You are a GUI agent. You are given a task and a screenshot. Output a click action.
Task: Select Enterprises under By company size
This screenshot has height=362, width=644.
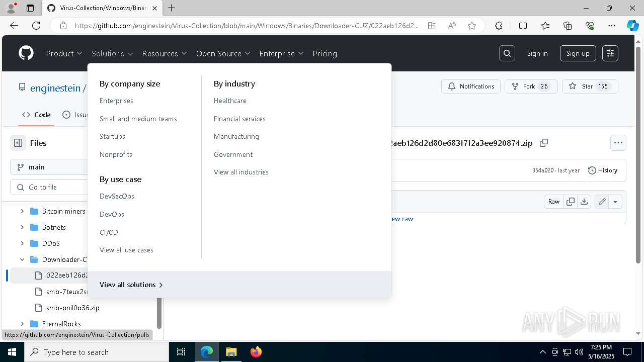[x=116, y=101]
